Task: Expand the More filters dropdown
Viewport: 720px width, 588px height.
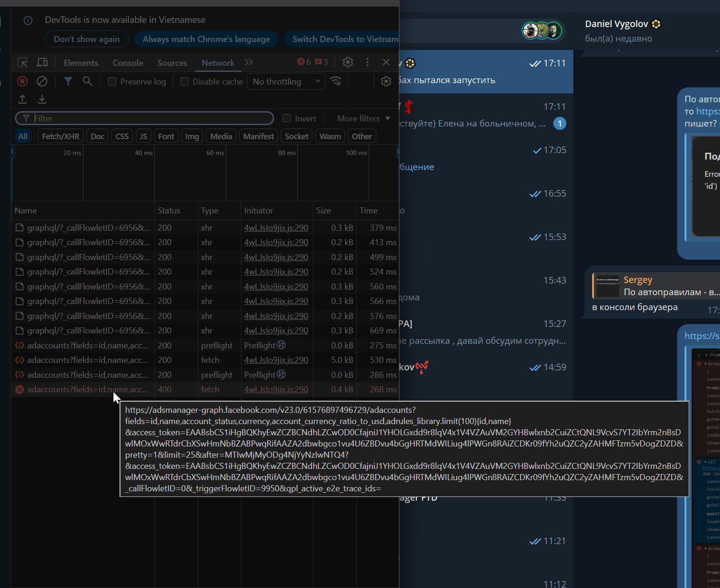Action: pyautogui.click(x=364, y=118)
